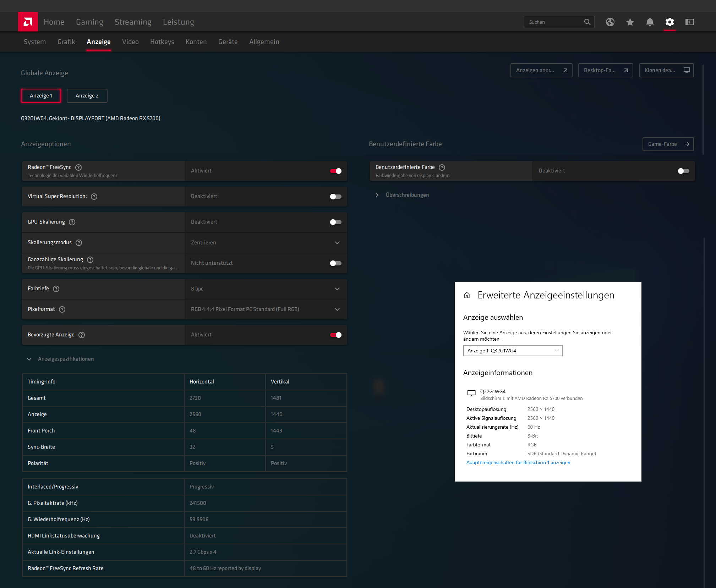This screenshot has width=716, height=588.
Task: Enable Virtual Super Resolution toggle
Action: click(x=335, y=197)
